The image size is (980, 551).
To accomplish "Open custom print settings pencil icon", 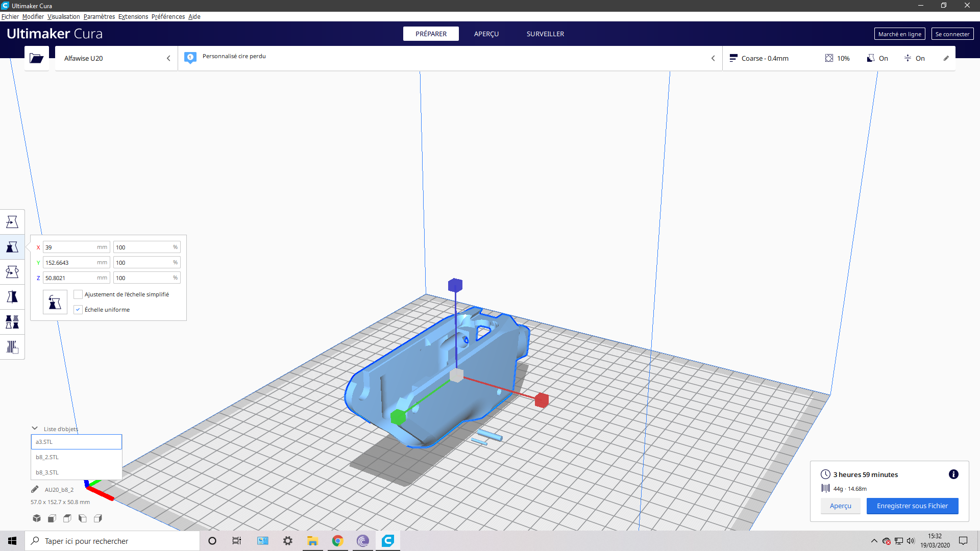I will (x=946, y=58).
